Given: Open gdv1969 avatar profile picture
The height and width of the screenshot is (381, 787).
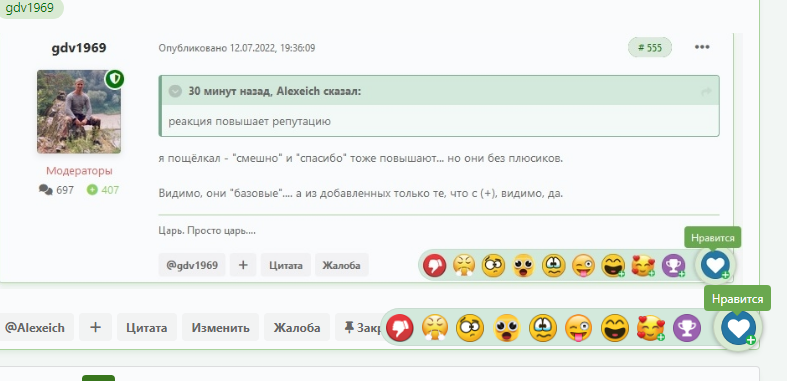Looking at the screenshot, I should (x=79, y=111).
